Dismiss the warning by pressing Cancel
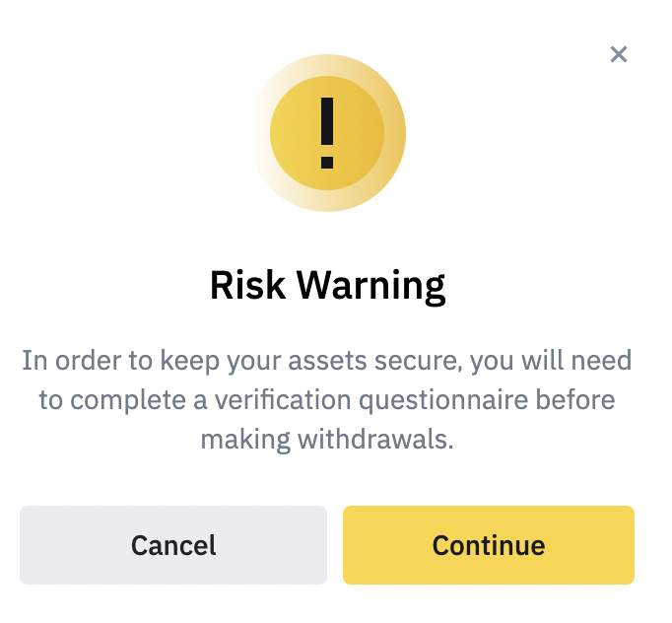 click(x=173, y=545)
